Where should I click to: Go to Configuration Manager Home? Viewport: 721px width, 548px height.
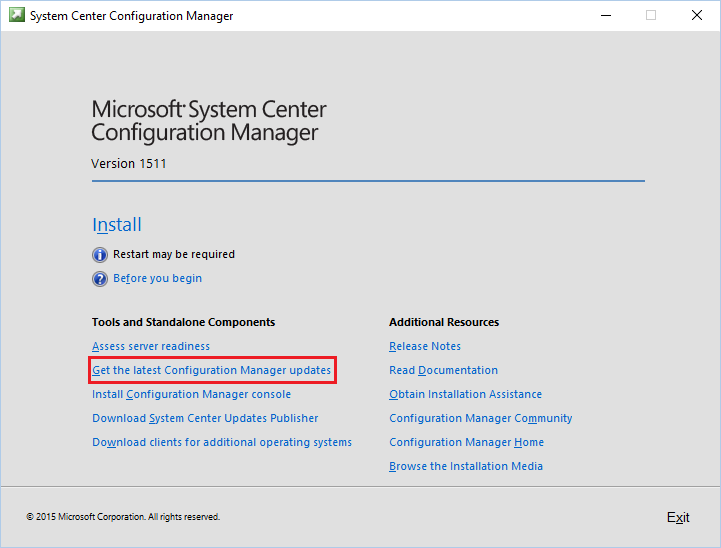coord(466,442)
